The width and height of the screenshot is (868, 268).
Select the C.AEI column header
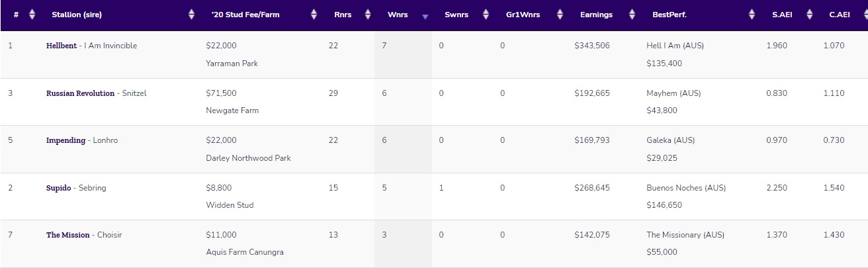click(x=839, y=15)
